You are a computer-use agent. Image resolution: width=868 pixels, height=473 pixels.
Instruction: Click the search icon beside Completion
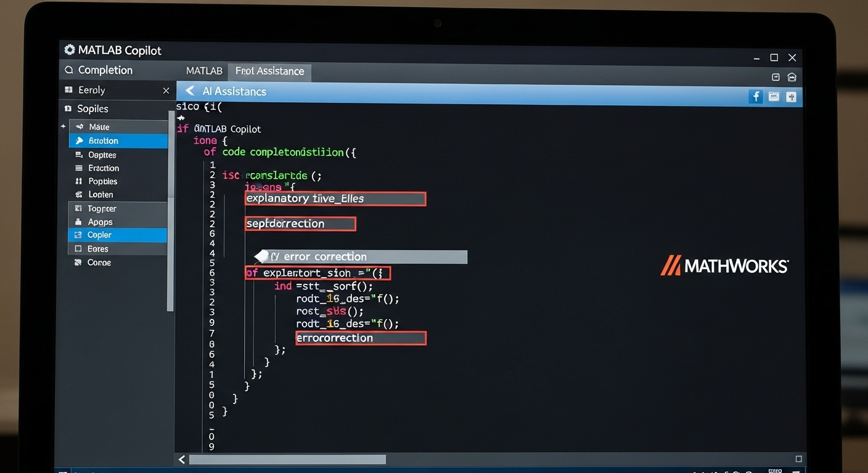click(69, 70)
